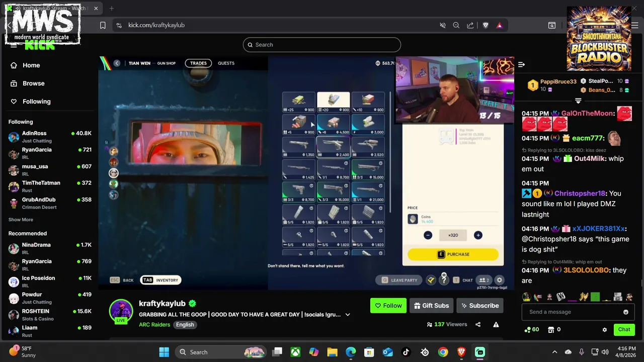Expand the gifter leaderboard arrow in chat

578,101
